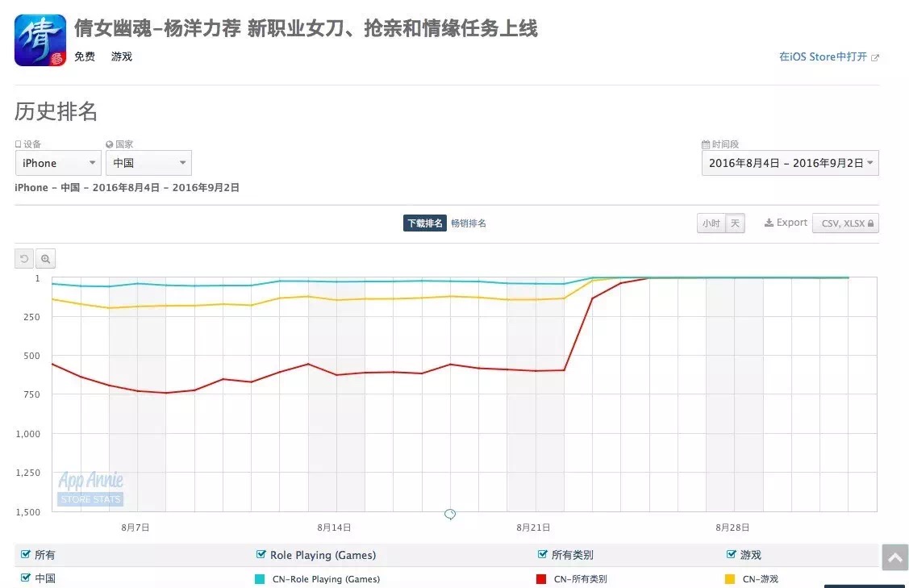Click the Export download icon
The height and width of the screenshot is (588, 909).
tap(769, 223)
